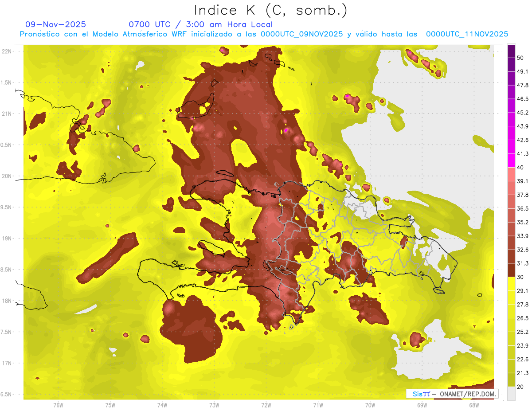Click the "71W" longitude label
This screenshot has height=411, width=532.
click(318, 405)
